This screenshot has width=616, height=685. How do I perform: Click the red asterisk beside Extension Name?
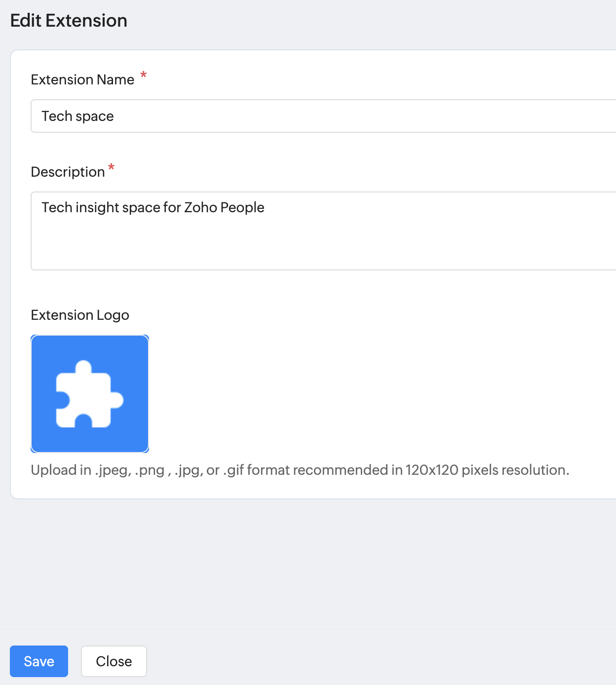click(144, 76)
